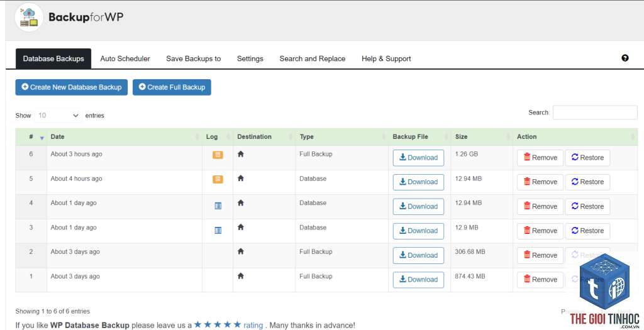Sort by the Log column header
The height and width of the screenshot is (330, 644).
(217, 136)
